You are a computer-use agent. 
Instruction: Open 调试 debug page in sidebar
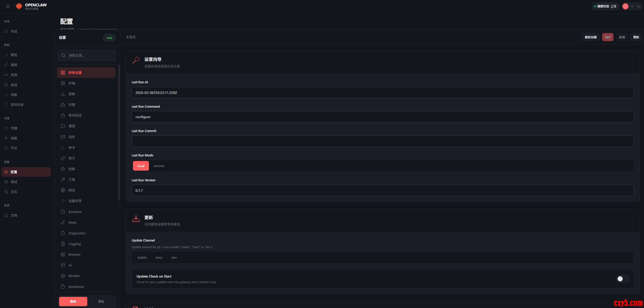click(x=14, y=182)
